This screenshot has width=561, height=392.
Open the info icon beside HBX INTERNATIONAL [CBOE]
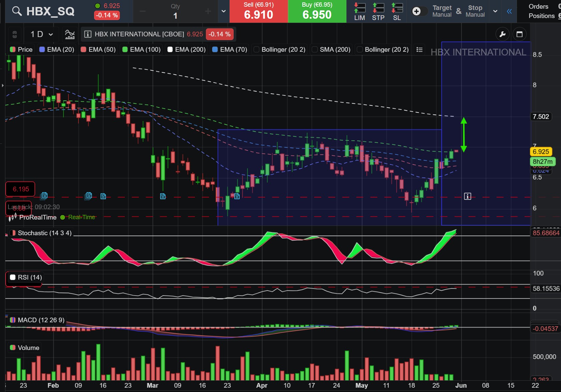tap(88, 34)
